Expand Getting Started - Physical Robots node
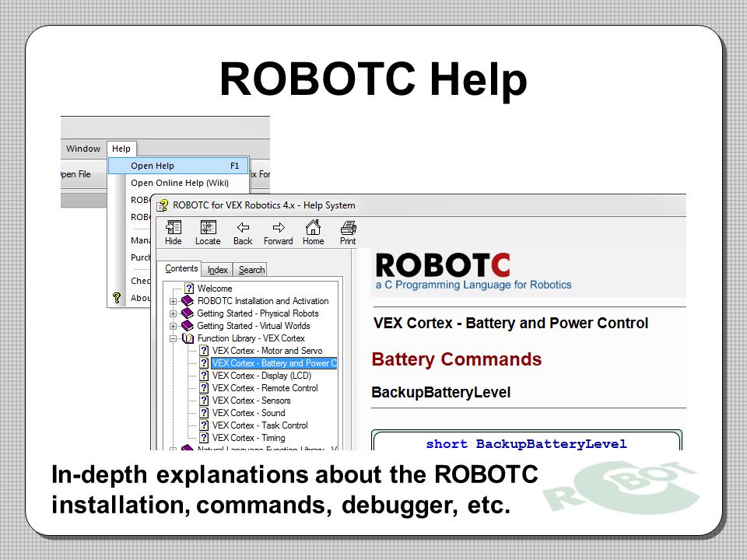The width and height of the screenshot is (747, 560). [x=174, y=313]
